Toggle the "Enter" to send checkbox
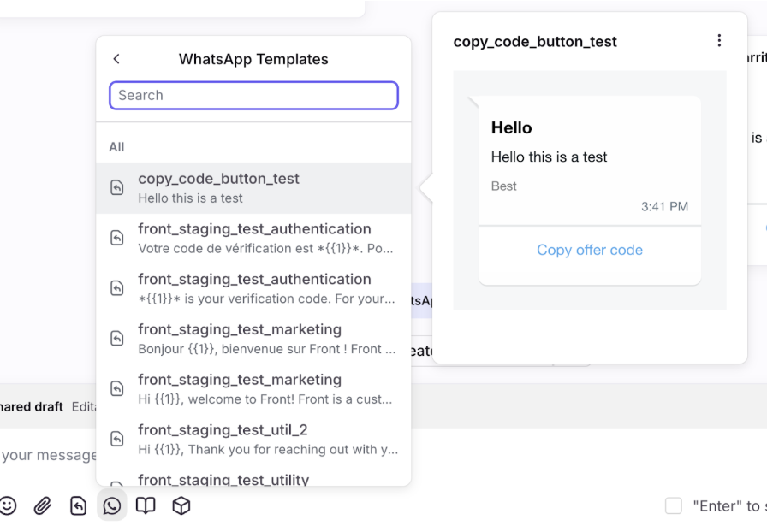The height and width of the screenshot is (532, 767). (674, 505)
